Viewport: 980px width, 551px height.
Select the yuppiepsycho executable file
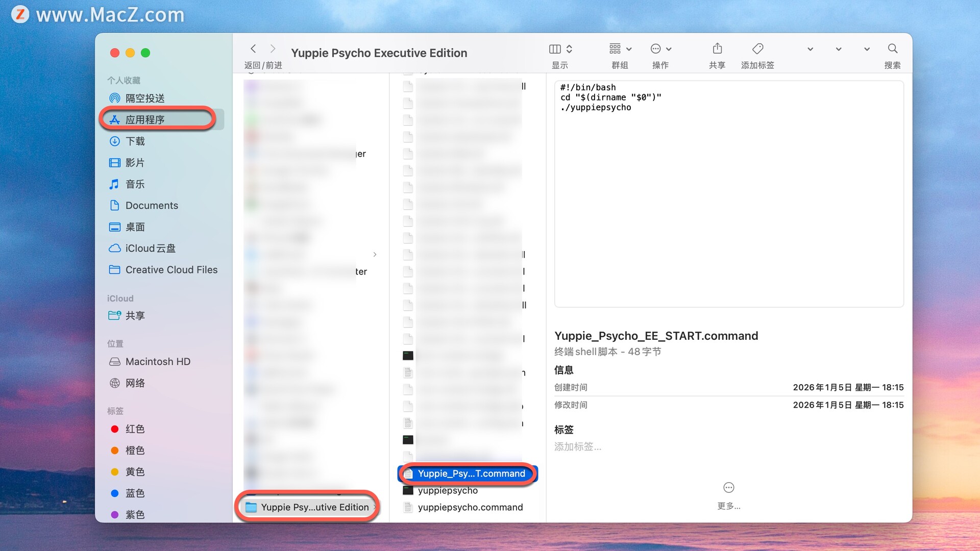(448, 490)
